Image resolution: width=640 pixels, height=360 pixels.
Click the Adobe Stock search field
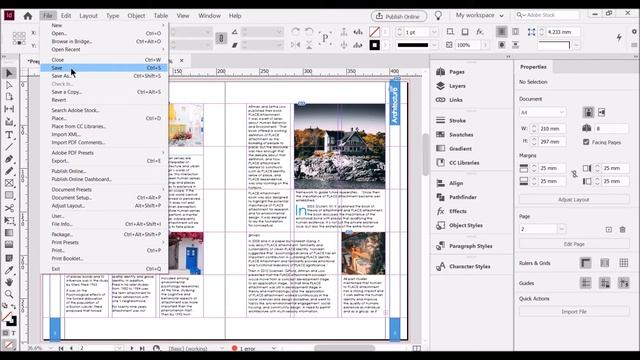(547, 15)
